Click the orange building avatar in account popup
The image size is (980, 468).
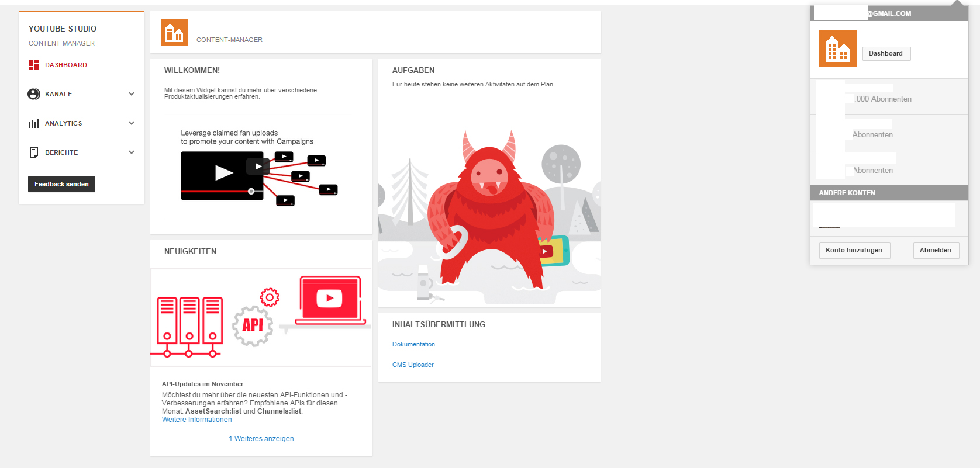click(837, 48)
